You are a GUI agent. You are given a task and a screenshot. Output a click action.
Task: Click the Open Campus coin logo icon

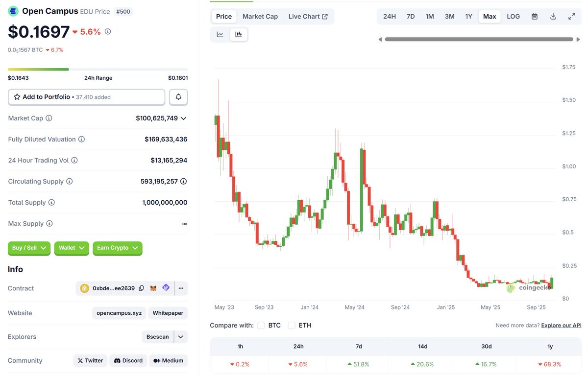[x=13, y=11]
